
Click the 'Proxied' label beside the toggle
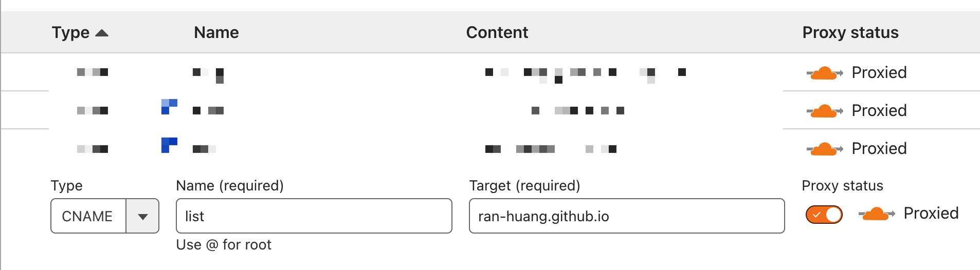[931, 214]
